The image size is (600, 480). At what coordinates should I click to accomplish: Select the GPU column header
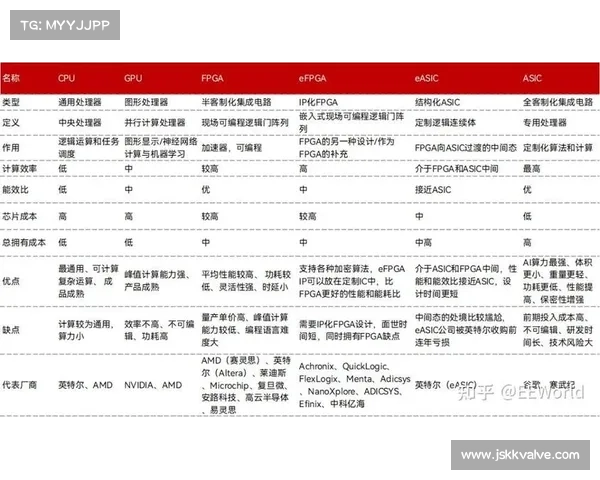click(133, 78)
